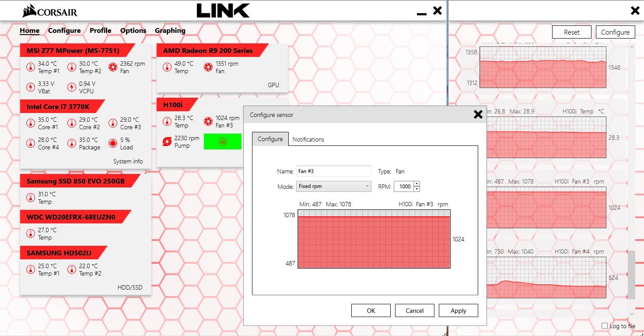Click the Samsung SSD 850 EVO temp icon

click(31, 198)
